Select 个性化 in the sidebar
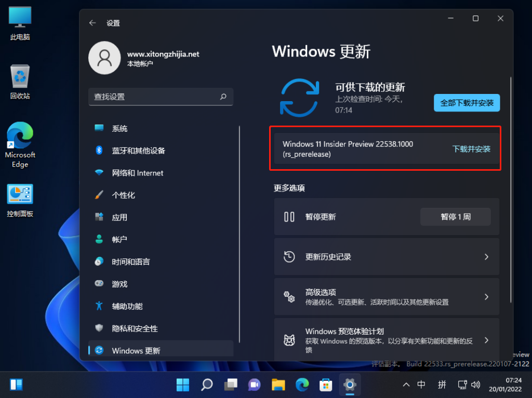 pyautogui.click(x=161, y=195)
